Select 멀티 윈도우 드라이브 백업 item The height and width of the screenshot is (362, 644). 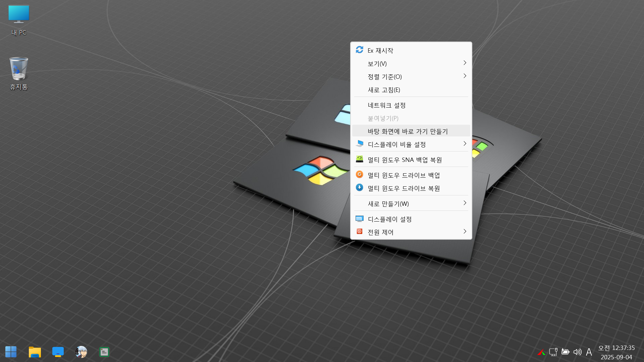point(404,175)
